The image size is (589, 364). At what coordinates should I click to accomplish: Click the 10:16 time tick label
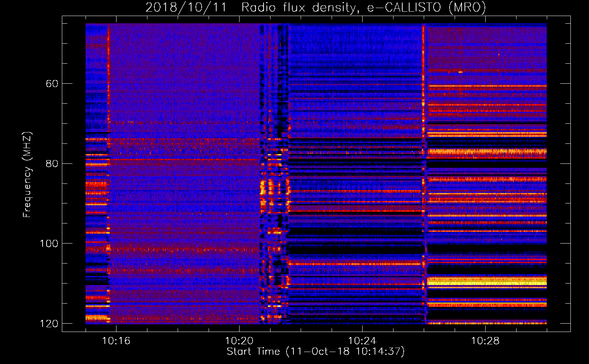(116, 341)
